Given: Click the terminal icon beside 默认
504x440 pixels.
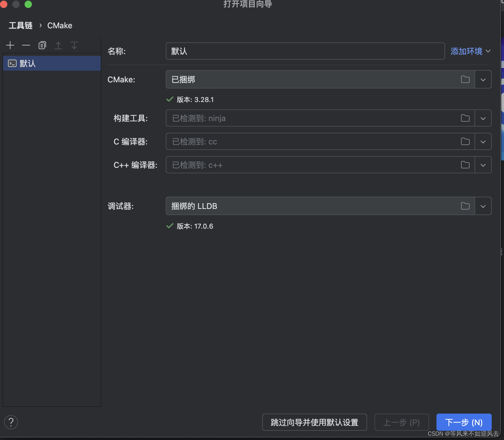Looking at the screenshot, I should pos(12,63).
